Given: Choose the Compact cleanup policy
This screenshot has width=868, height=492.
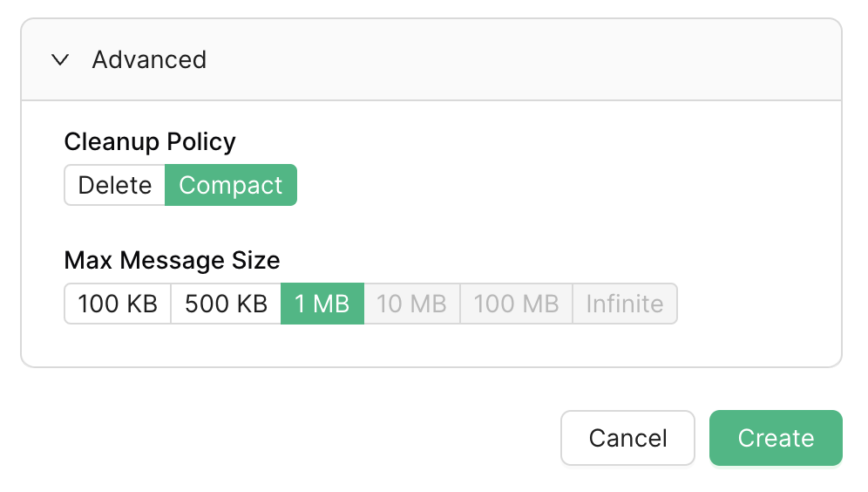Looking at the screenshot, I should (231, 185).
